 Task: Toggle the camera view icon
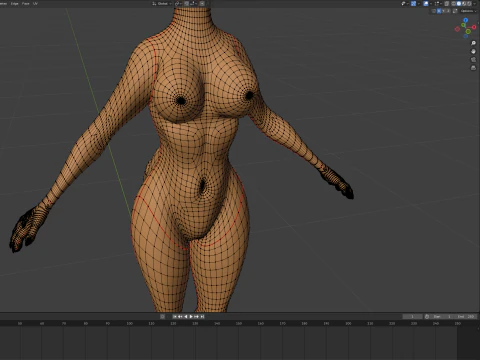[x=473, y=60]
